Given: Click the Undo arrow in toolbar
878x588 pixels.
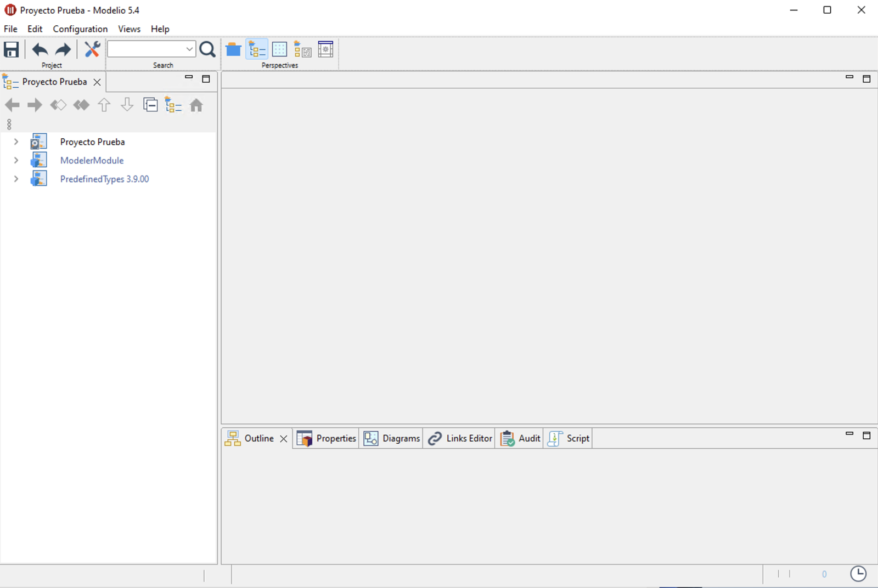Looking at the screenshot, I should pyautogui.click(x=40, y=49).
